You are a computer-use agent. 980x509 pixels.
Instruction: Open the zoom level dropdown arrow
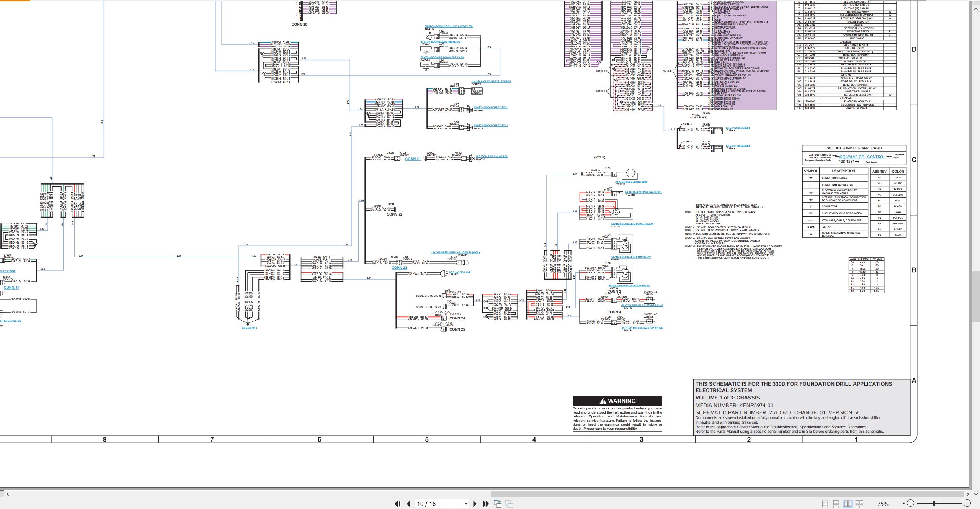click(903, 504)
